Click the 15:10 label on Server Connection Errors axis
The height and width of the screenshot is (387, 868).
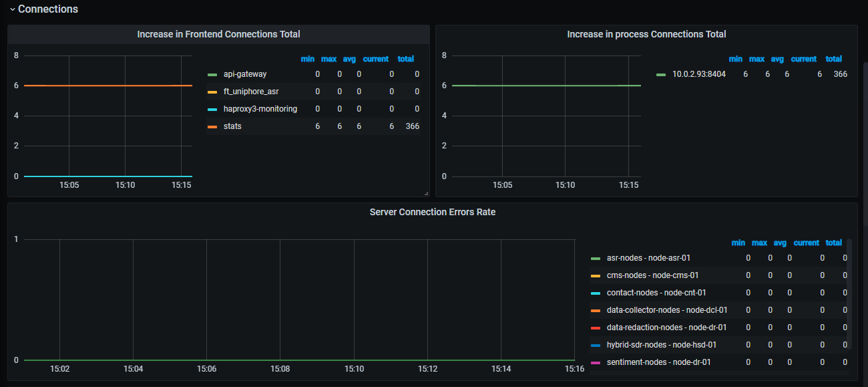click(354, 369)
